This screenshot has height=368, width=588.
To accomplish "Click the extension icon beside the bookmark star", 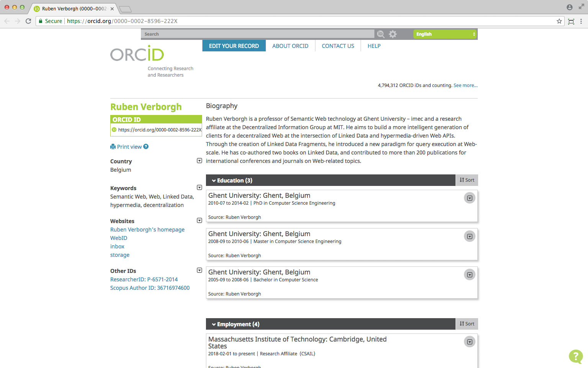I will pos(571,21).
